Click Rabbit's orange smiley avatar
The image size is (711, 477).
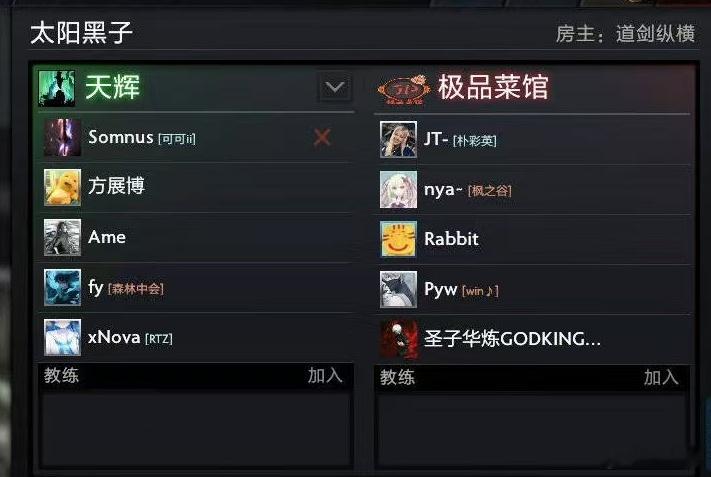pos(398,239)
